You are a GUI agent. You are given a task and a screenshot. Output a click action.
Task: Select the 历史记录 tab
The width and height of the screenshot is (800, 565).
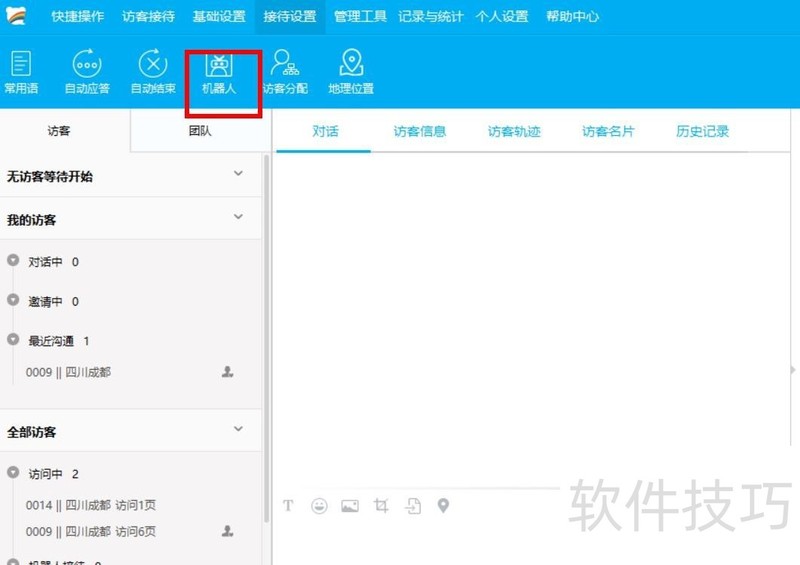tap(703, 132)
